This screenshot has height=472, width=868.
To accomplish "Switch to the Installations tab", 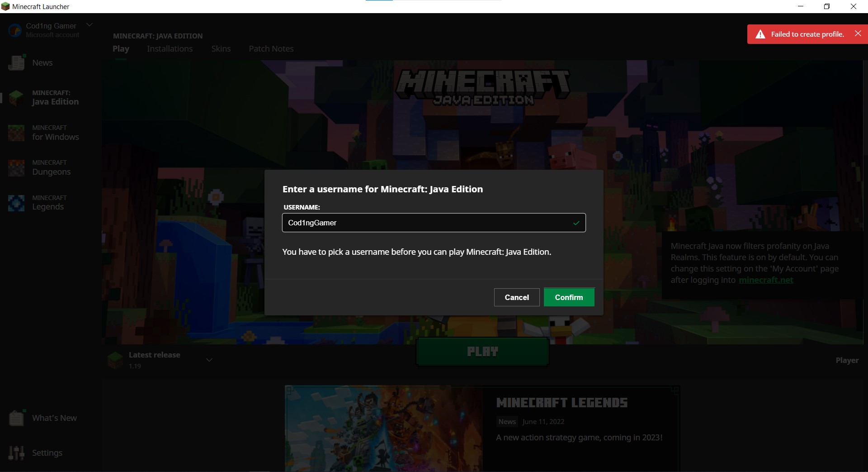I will pos(170,48).
